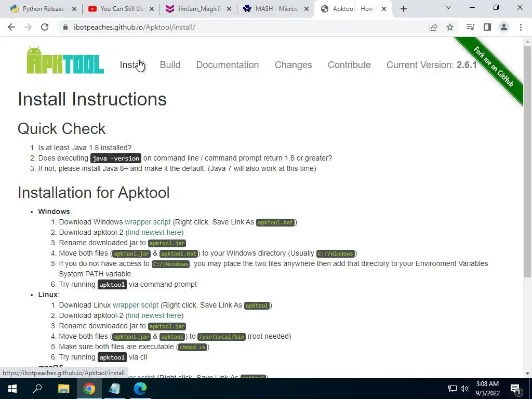Launch Microsoft Edge from the taskbar
Image resolution: width=532 pixels, height=399 pixels.
click(x=140, y=389)
